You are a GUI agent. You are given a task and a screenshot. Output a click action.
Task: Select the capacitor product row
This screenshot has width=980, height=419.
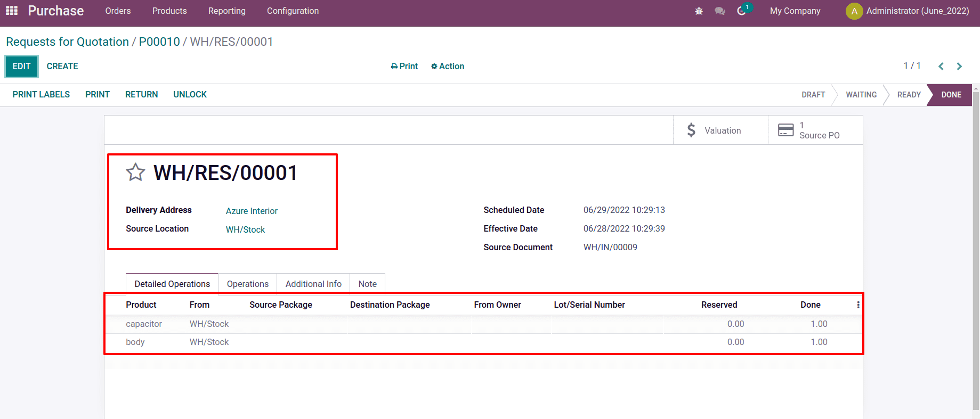click(483, 324)
